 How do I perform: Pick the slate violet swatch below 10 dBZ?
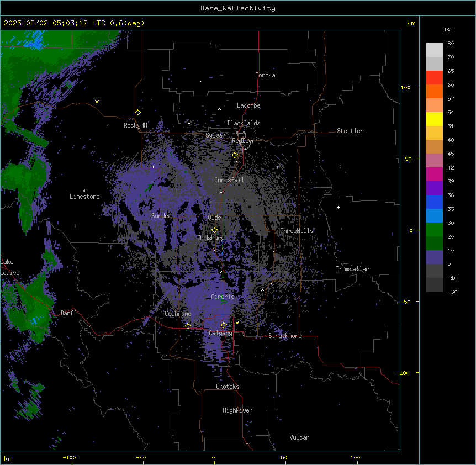click(434, 257)
